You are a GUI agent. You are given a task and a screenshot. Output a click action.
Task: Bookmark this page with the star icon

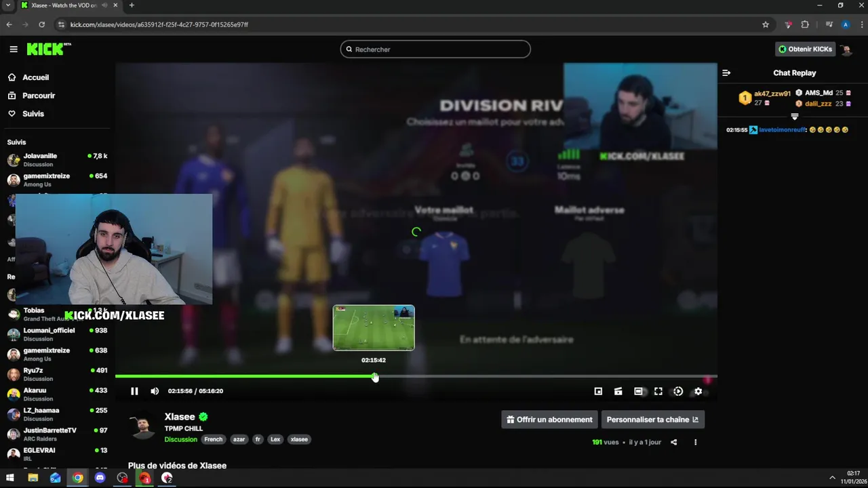coord(766,24)
